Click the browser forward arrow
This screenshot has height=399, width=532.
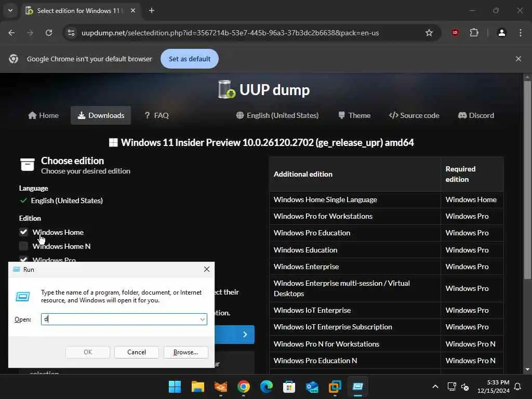click(x=30, y=33)
